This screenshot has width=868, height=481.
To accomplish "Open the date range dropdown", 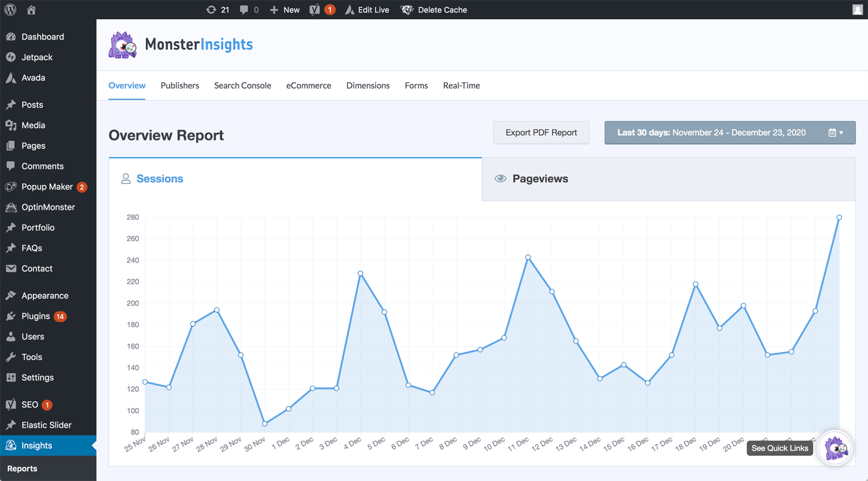I will pos(730,133).
